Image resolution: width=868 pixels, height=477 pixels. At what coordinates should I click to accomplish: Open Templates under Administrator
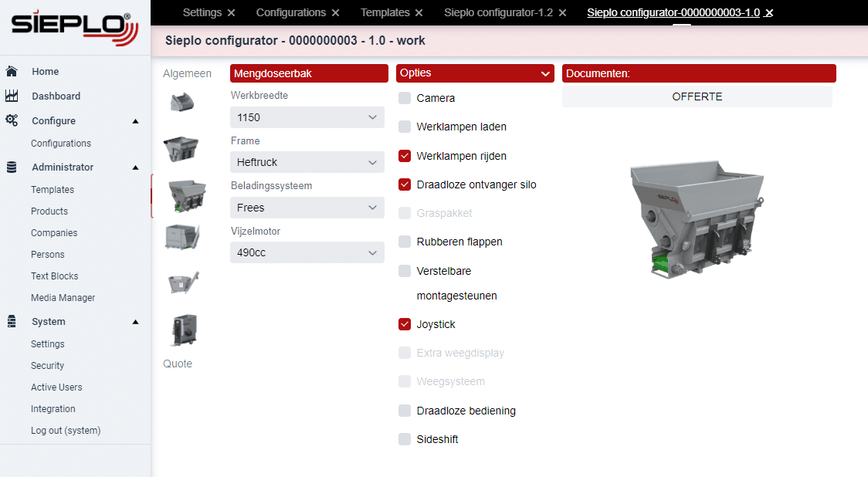point(53,189)
